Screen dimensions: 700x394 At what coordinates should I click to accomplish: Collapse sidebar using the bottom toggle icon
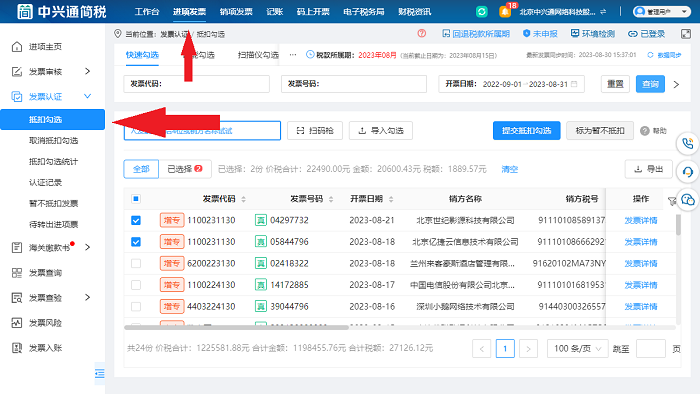pos(100,373)
